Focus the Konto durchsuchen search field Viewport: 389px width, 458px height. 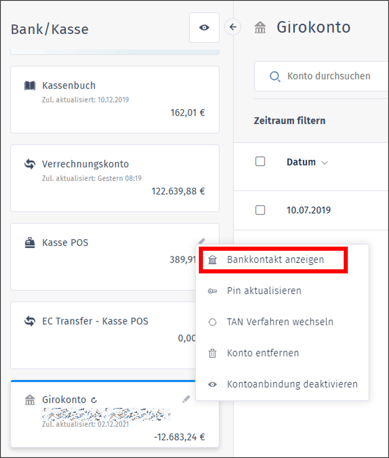point(321,76)
